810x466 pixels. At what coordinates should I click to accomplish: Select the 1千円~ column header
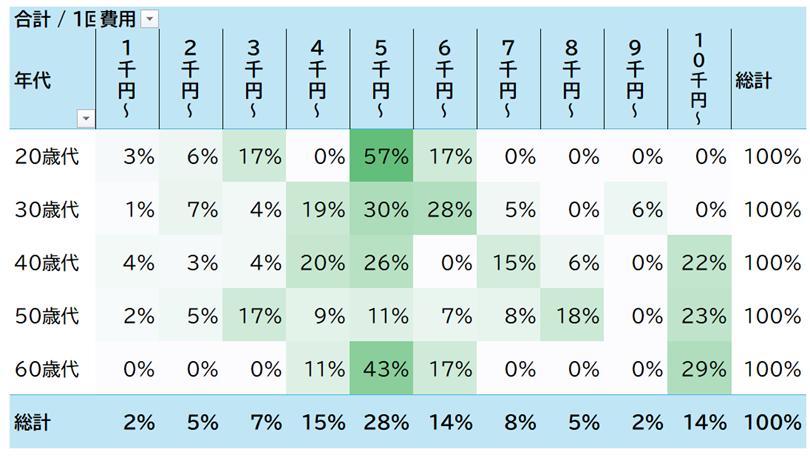[127, 80]
